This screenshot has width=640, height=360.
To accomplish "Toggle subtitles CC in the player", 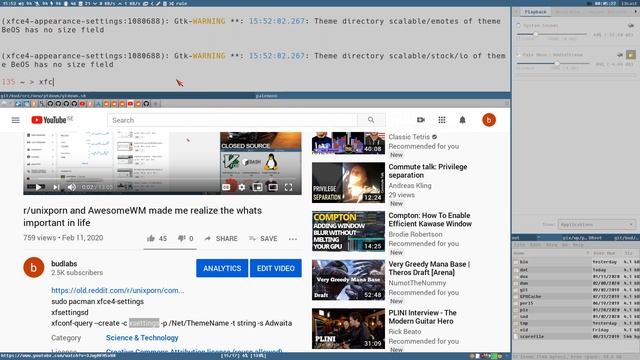I will (226, 187).
